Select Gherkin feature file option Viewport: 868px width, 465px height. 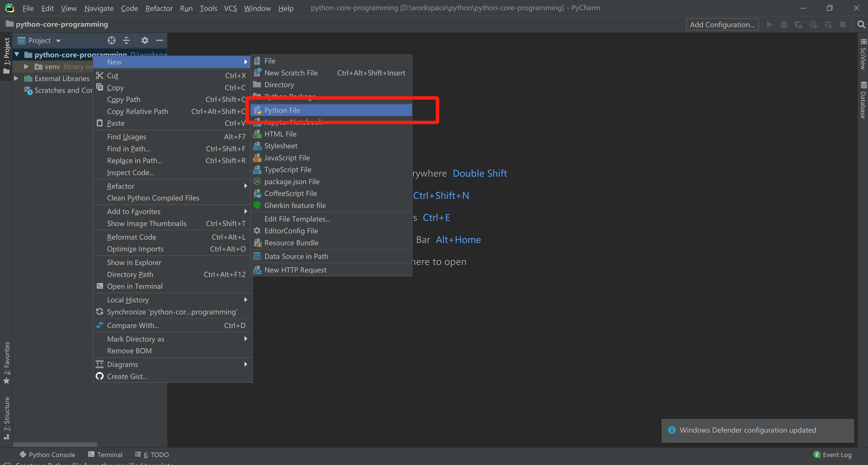pos(295,205)
